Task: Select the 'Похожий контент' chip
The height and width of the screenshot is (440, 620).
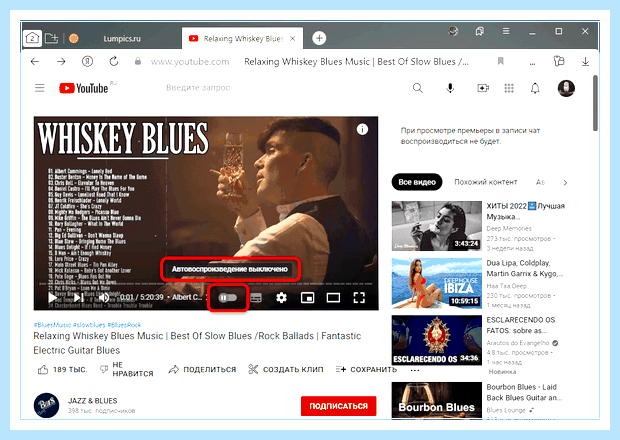Action: (486, 182)
